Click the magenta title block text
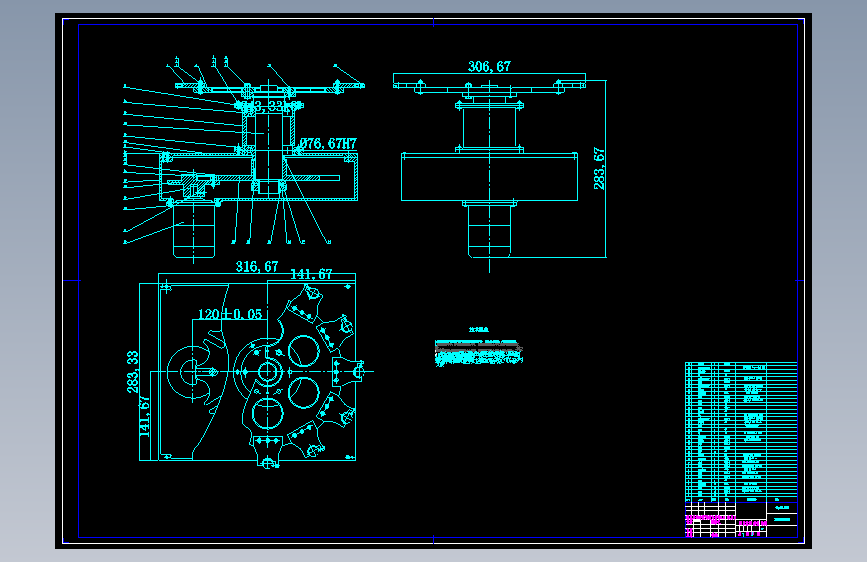This screenshot has height=562, width=867. [725, 524]
